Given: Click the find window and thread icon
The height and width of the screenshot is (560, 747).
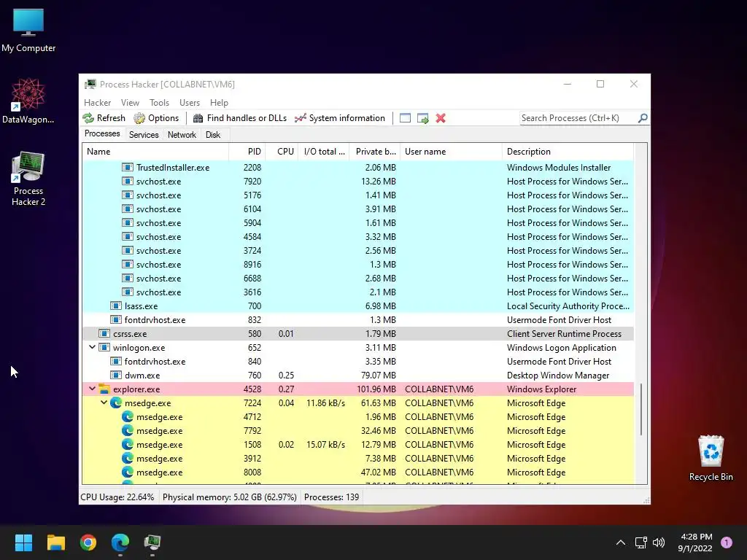Looking at the screenshot, I should 422,118.
